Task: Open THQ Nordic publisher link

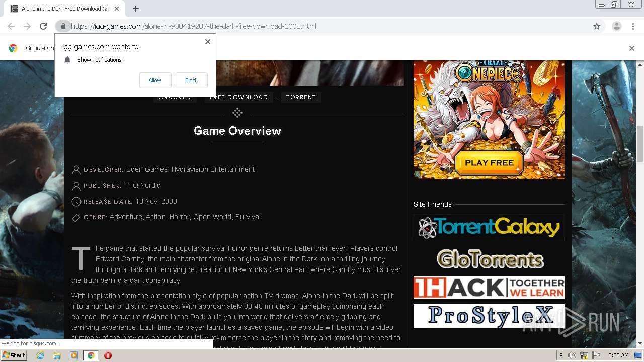Action: tap(142, 185)
